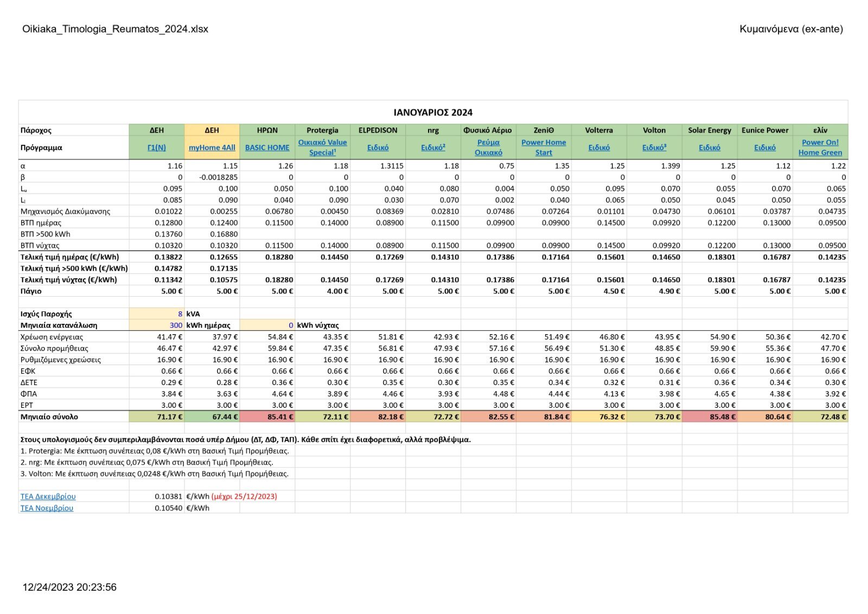Open the ΤΕΑ Δεκεμβρίου link
The height and width of the screenshot is (614, 868).
point(48,496)
